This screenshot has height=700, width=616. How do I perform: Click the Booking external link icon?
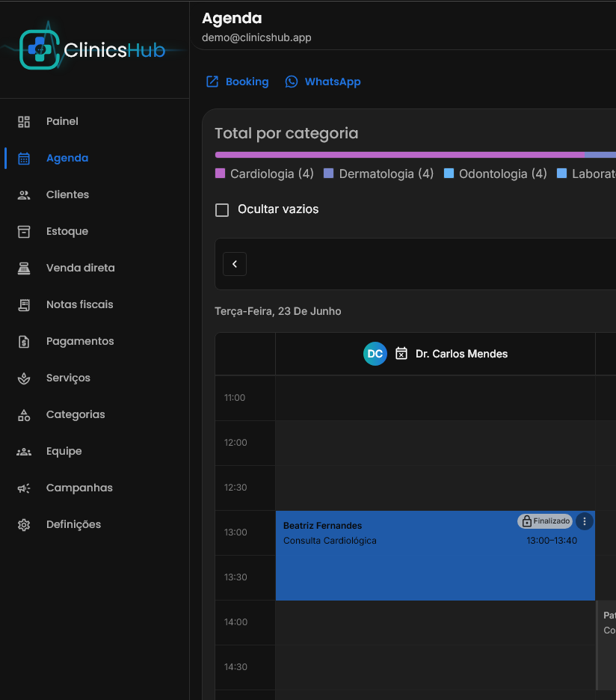click(x=212, y=82)
